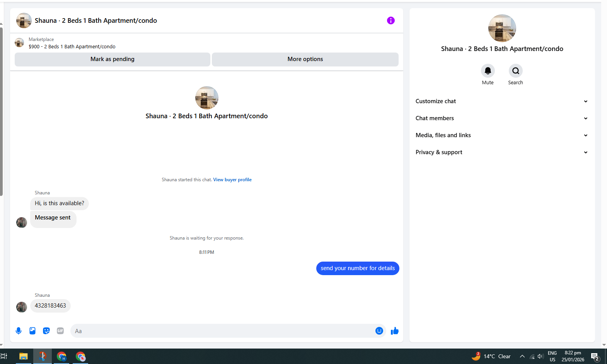Open conversation information purple icon
Viewport: 607px width, 364px height.
[x=391, y=20]
